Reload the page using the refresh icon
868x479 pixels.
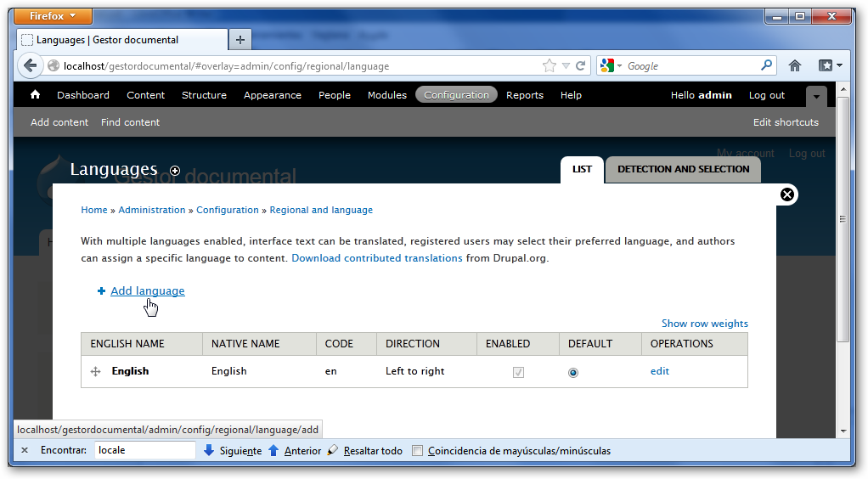tap(581, 66)
